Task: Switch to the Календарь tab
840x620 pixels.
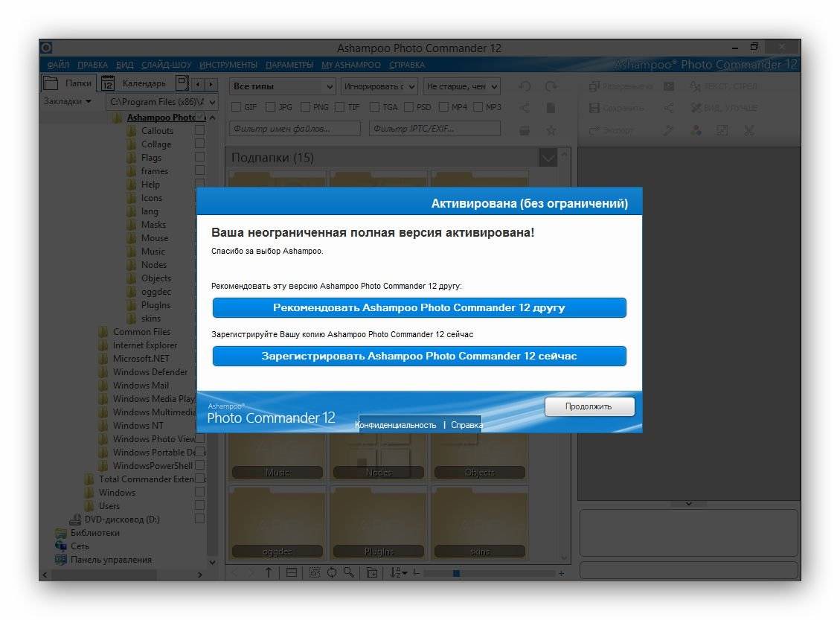Action: point(137,83)
